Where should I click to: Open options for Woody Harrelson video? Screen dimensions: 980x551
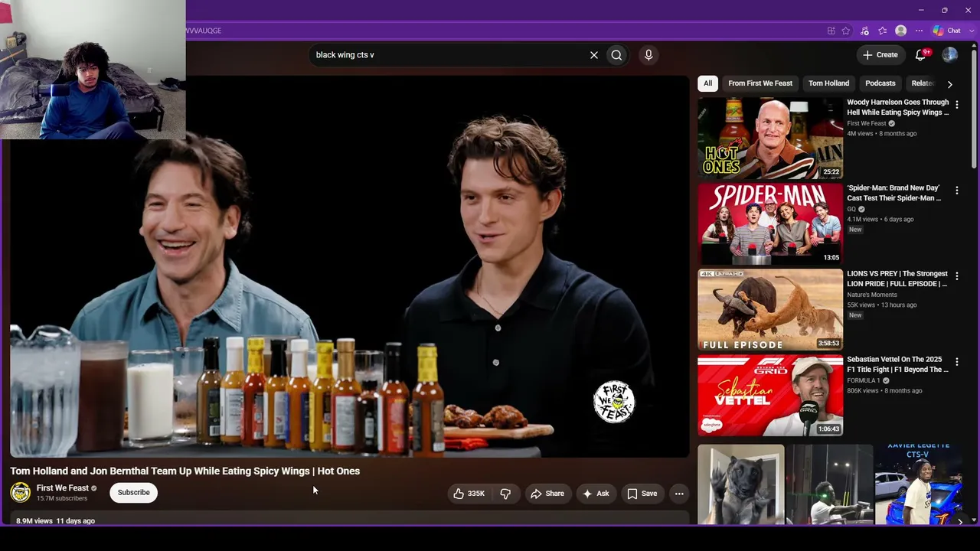pyautogui.click(x=956, y=104)
